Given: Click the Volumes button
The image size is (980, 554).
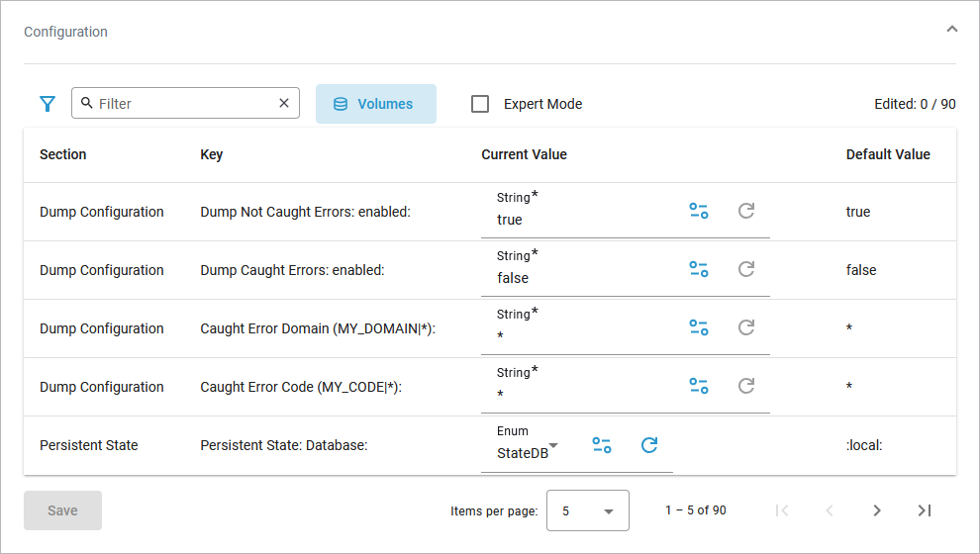Looking at the screenshot, I should (x=375, y=104).
